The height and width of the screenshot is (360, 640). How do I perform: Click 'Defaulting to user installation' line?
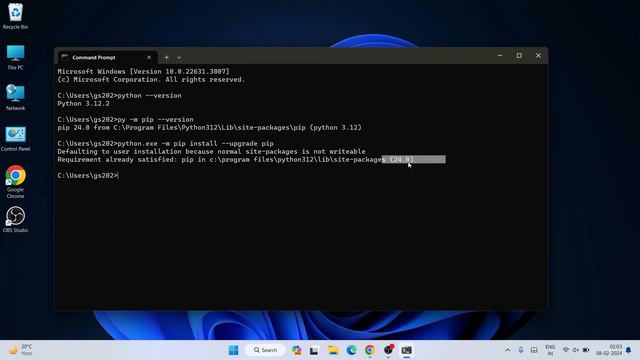(x=211, y=151)
